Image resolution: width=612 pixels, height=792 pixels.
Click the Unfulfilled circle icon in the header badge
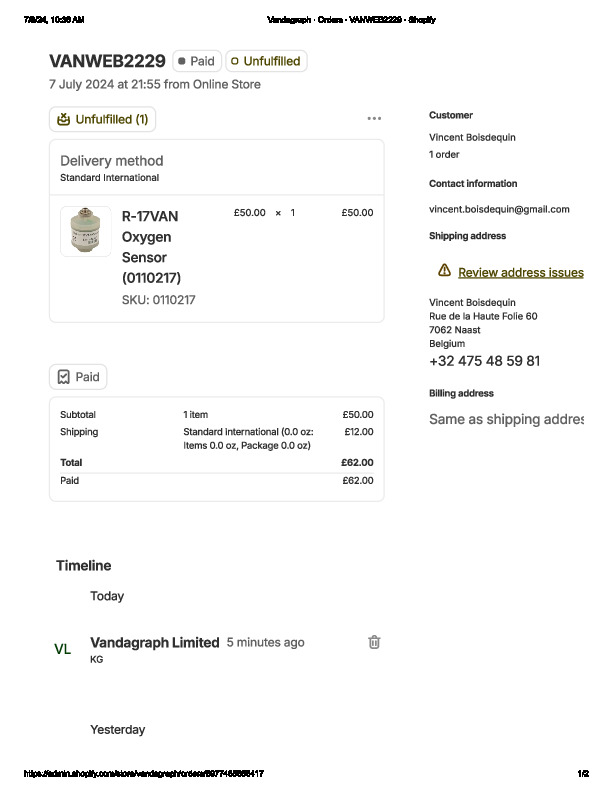(235, 61)
